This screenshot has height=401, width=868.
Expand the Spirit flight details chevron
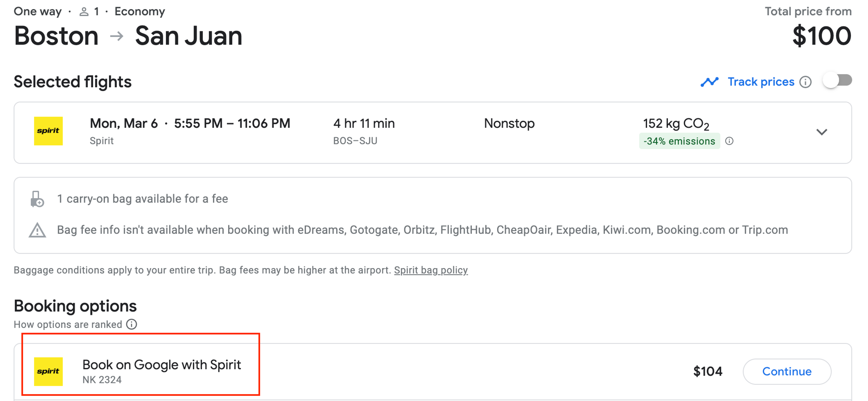(x=822, y=132)
